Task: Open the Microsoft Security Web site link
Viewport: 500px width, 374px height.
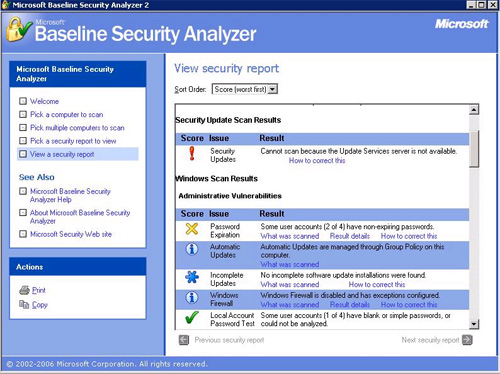Action: 71,234
